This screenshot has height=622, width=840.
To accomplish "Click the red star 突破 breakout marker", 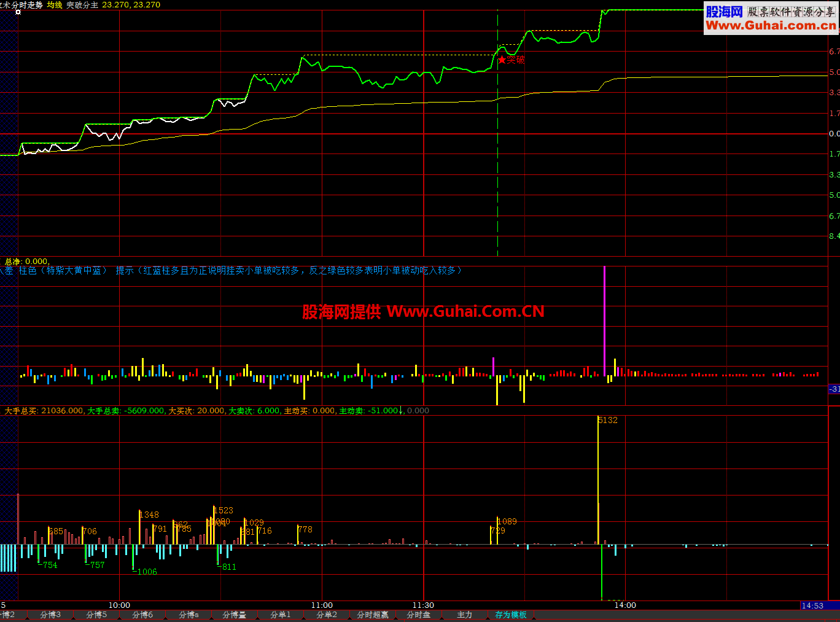I will point(511,60).
